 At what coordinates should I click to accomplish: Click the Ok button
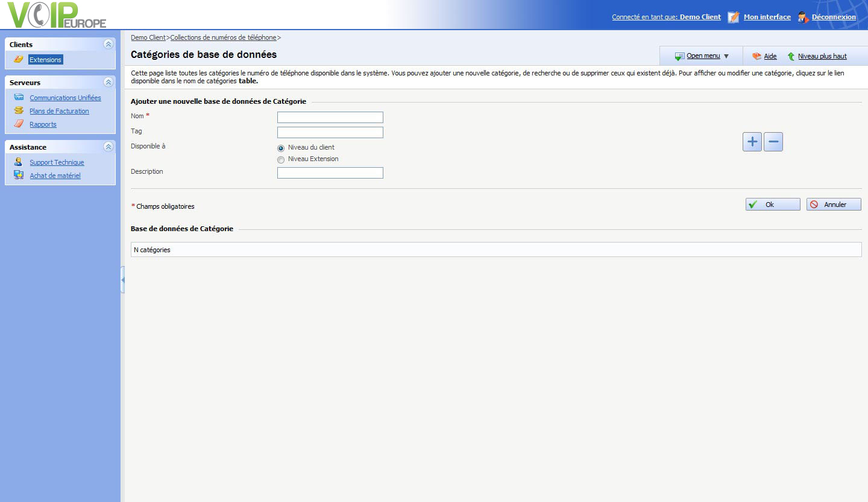772,205
